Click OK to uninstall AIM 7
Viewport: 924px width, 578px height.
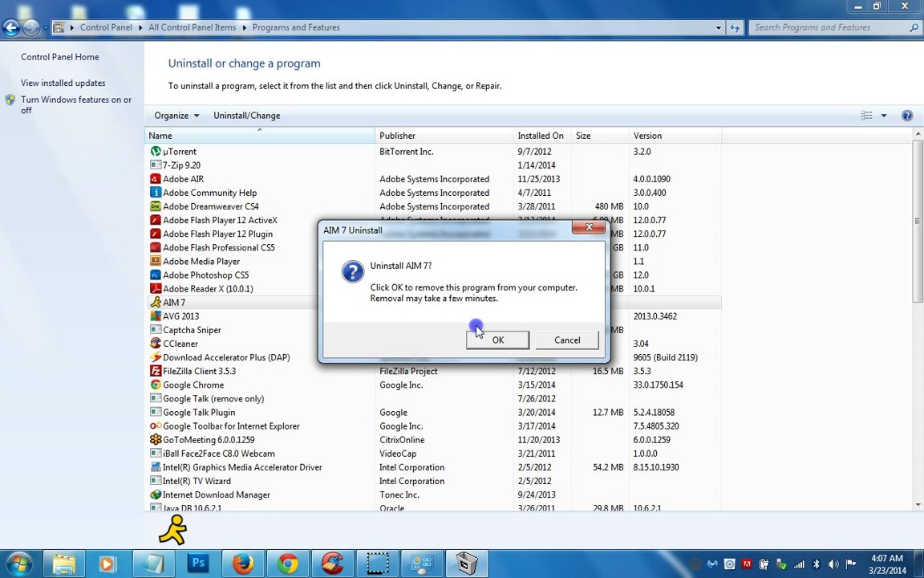(x=497, y=340)
